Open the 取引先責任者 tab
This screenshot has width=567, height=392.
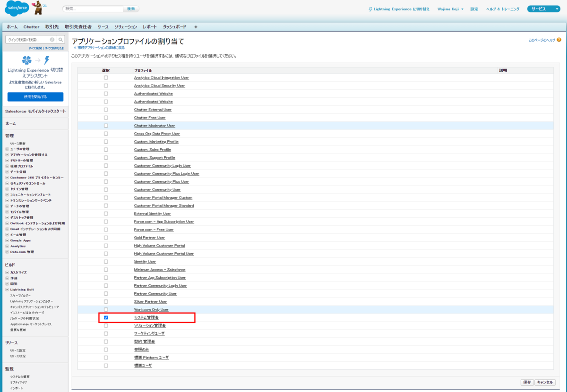coord(78,27)
